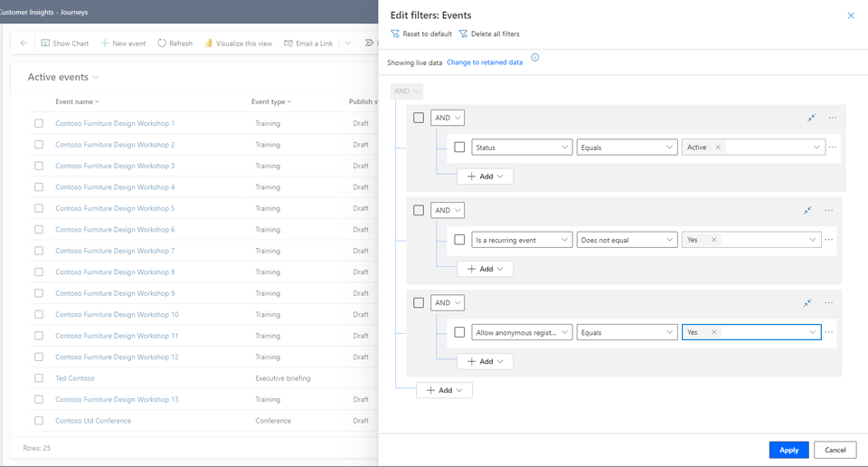Tick the Is a recurring event checkbox

[x=459, y=240]
